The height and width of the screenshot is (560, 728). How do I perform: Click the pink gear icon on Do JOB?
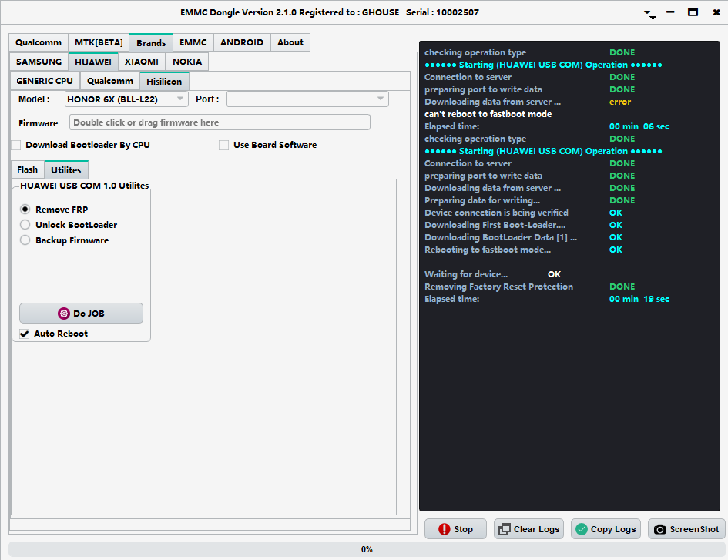pos(64,314)
